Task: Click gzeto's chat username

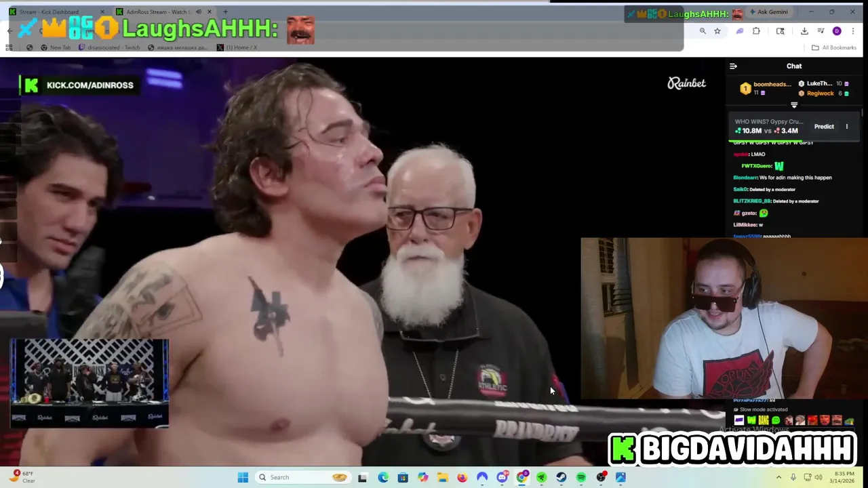Action: point(749,213)
